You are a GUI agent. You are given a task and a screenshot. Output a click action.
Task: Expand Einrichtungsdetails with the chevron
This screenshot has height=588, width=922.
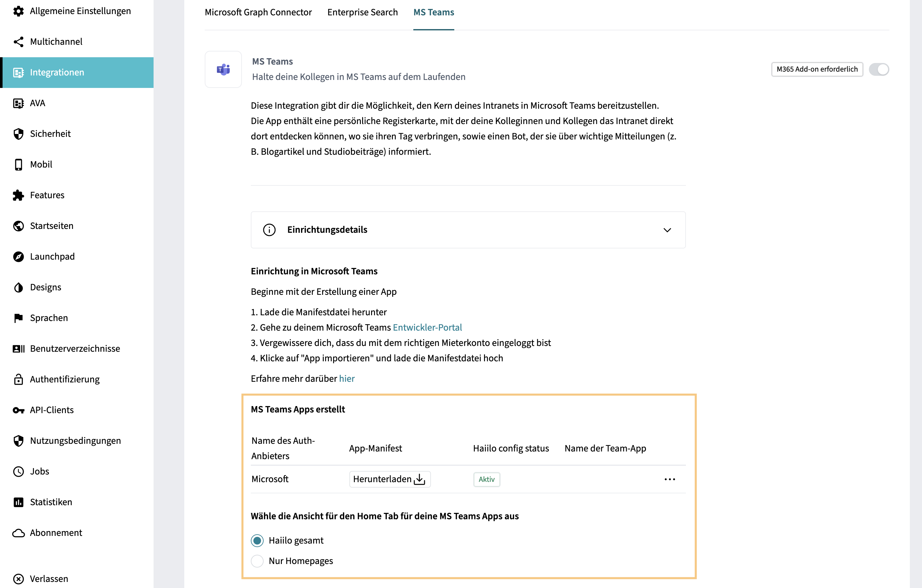click(x=667, y=230)
